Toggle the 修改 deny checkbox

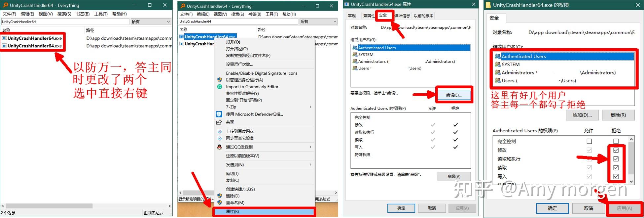(x=616, y=150)
